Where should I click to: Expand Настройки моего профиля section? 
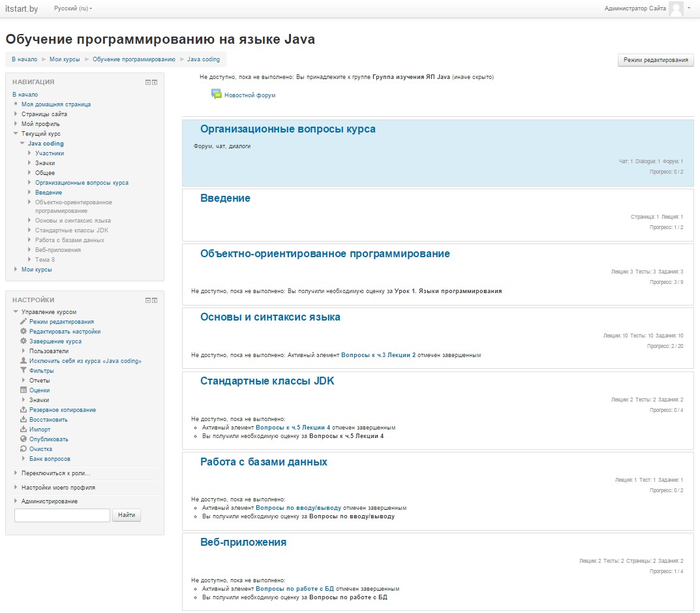coord(16,488)
